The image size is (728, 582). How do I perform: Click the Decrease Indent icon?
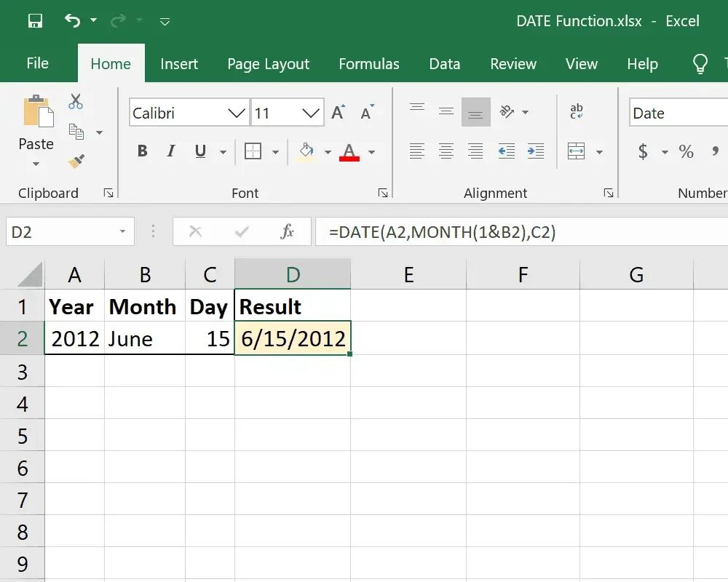pos(507,151)
